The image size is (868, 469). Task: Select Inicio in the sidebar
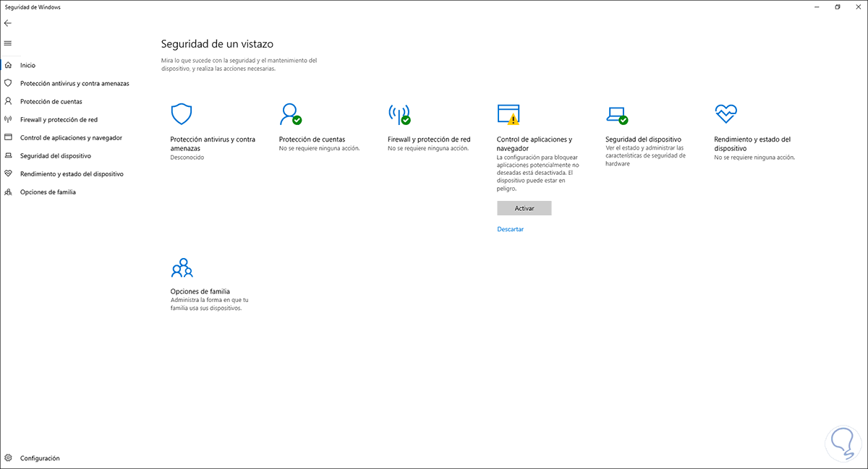27,66
